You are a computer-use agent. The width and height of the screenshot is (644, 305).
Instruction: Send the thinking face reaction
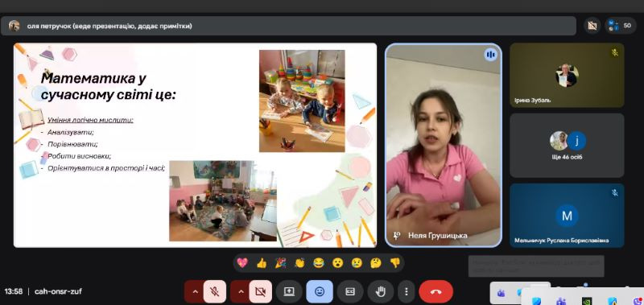click(x=376, y=262)
